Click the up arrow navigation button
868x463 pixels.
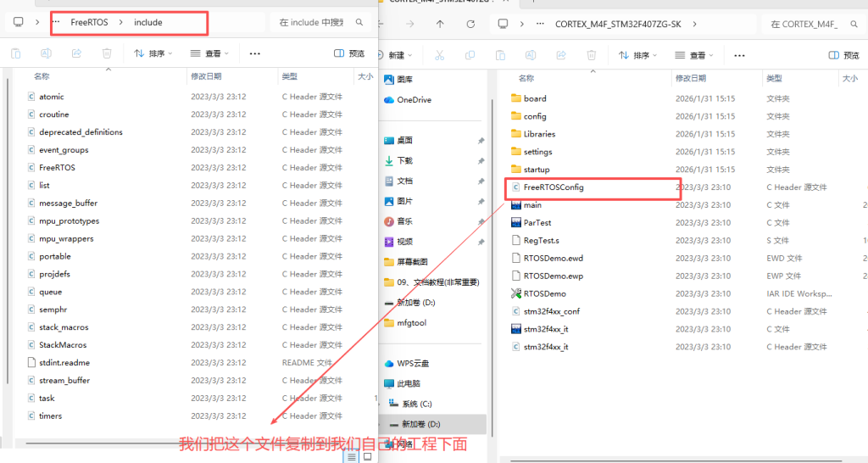[439, 24]
